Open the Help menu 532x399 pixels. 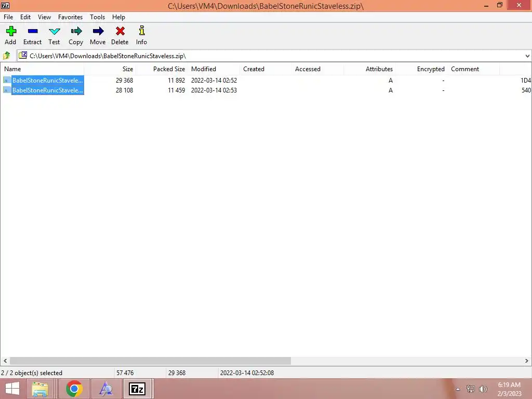pos(119,17)
